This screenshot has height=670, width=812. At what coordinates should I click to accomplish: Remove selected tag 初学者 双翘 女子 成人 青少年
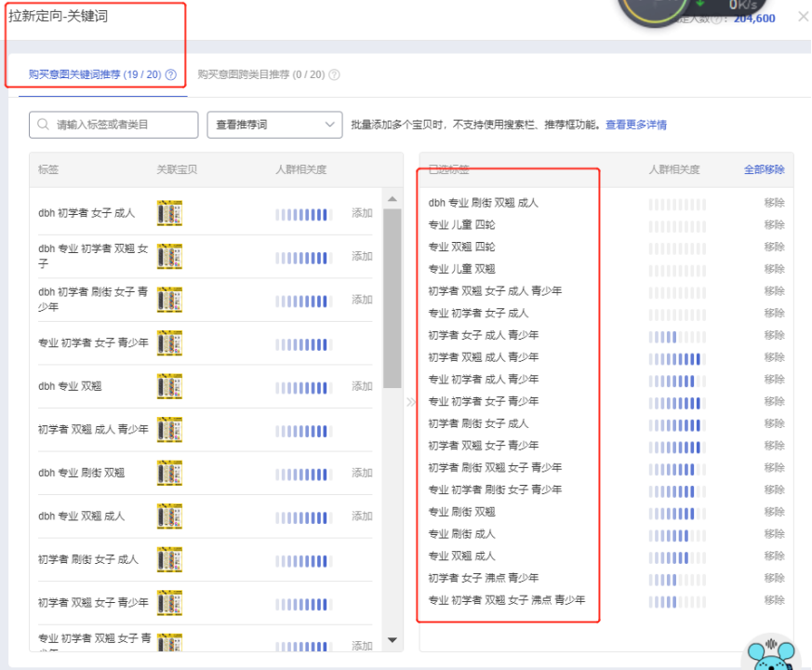click(x=774, y=290)
